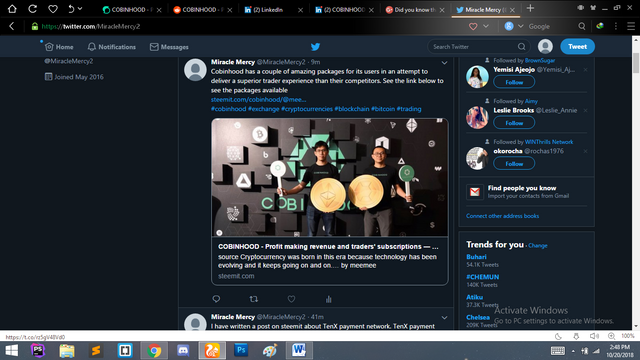Add page to favorites heart in address bar
Image resolution: width=640 pixels, height=360 pixels.
pyautogui.click(x=473, y=26)
